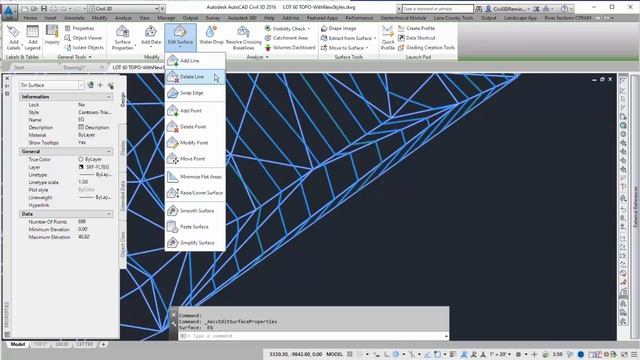Open the signed-in user account dropdown
This screenshot has height=360, width=640.
(508, 9)
